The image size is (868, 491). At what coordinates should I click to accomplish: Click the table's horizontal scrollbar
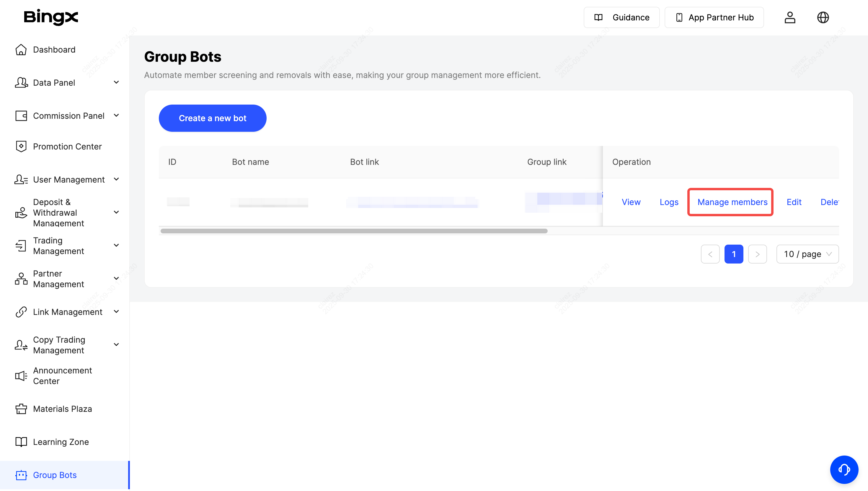tap(354, 231)
